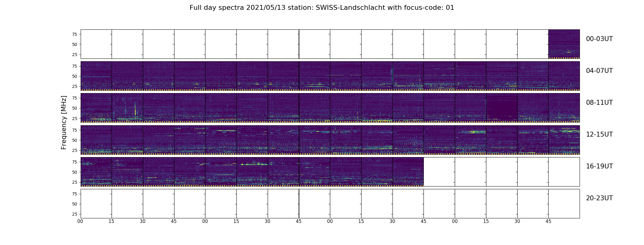Select the 25 tick in the 16-19UT row
The width and height of the screenshot is (644, 245).
(x=74, y=182)
